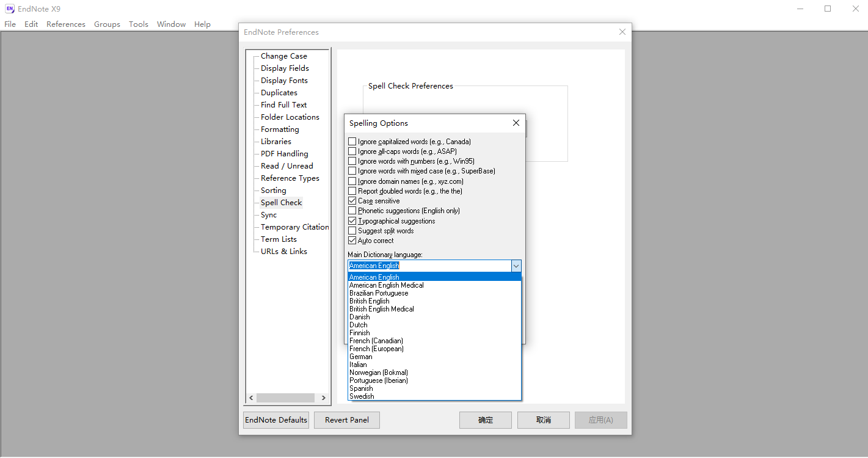Viewport: 868px width, 458px height.
Task: Enable Ignore words with numbers checkbox
Action: coord(352,161)
